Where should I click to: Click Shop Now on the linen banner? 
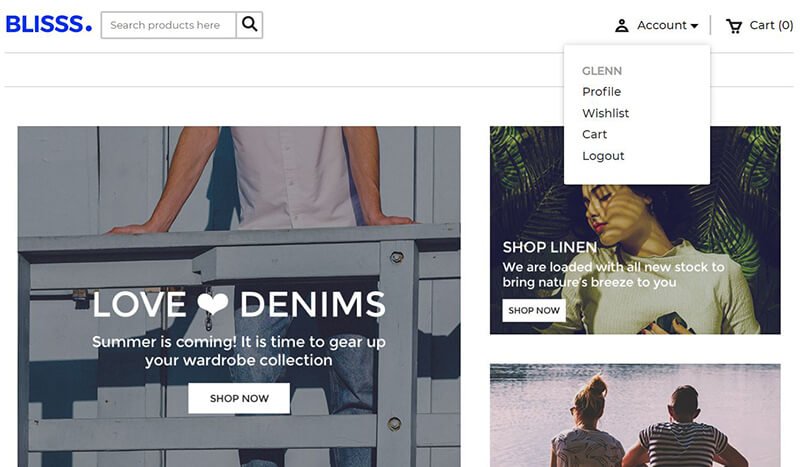pos(533,310)
